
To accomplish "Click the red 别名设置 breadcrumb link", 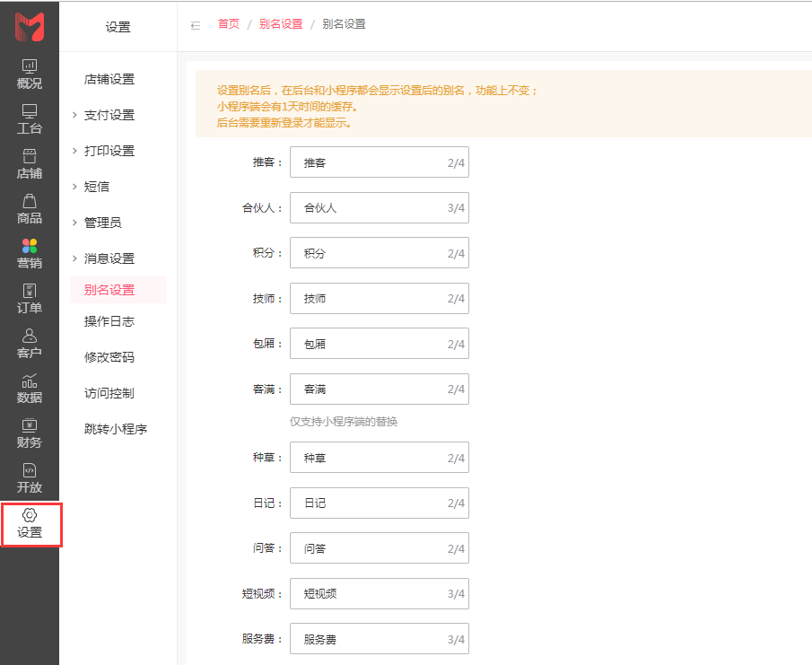I will pyautogui.click(x=281, y=24).
